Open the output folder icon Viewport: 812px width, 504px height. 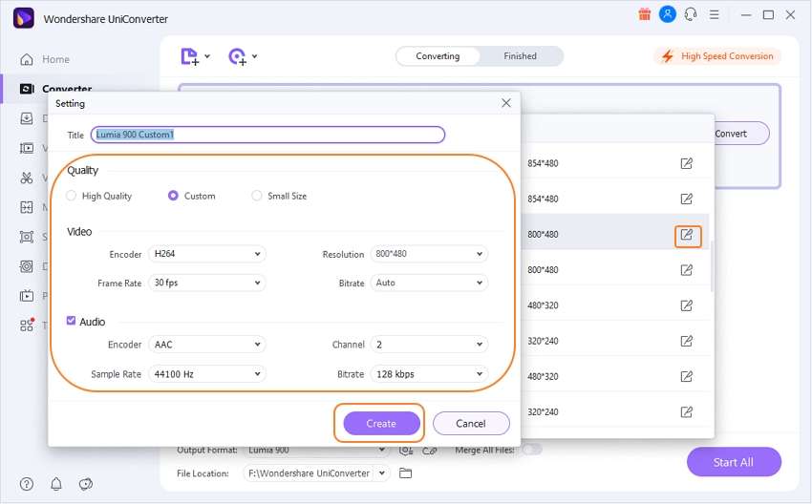(405, 472)
